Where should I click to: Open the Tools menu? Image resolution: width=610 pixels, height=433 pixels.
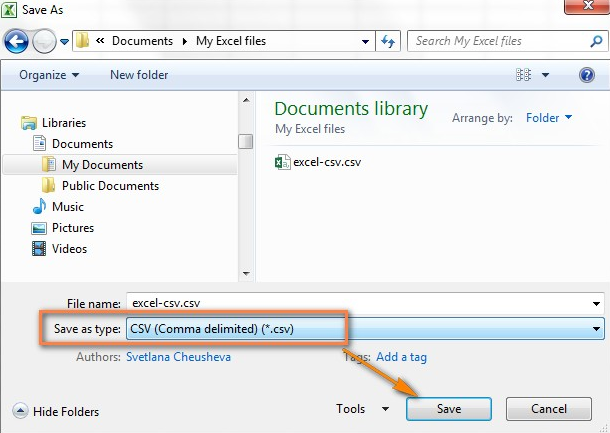(351, 409)
